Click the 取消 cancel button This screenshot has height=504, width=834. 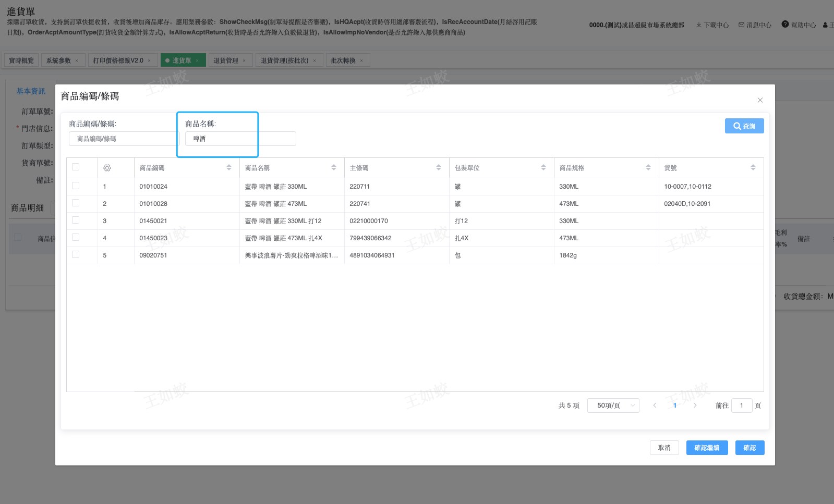tap(664, 448)
